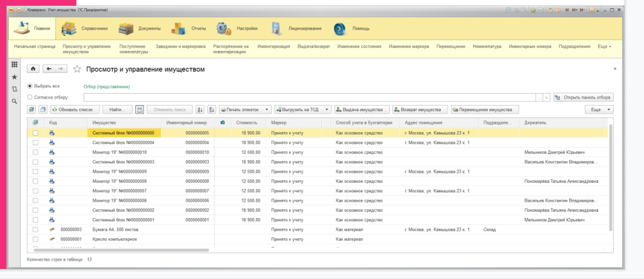Open the 'Еще' dropdown above the table

(x=599, y=109)
